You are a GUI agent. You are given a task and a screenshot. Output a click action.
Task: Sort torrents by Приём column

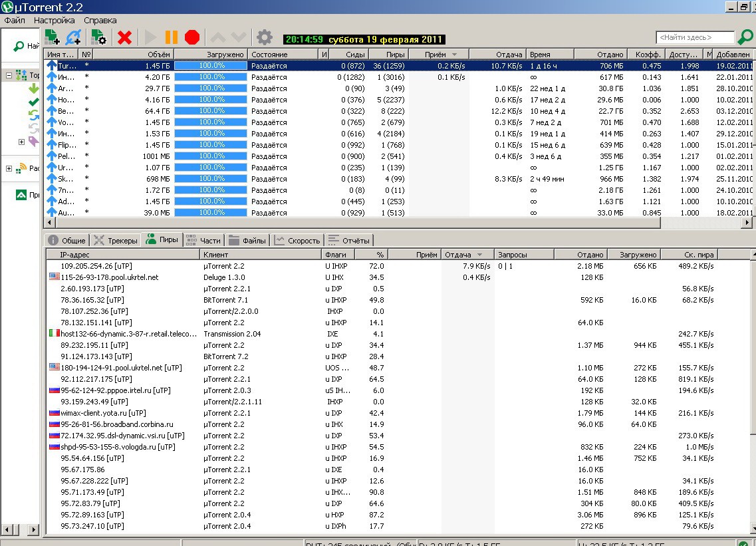pyautogui.click(x=438, y=54)
